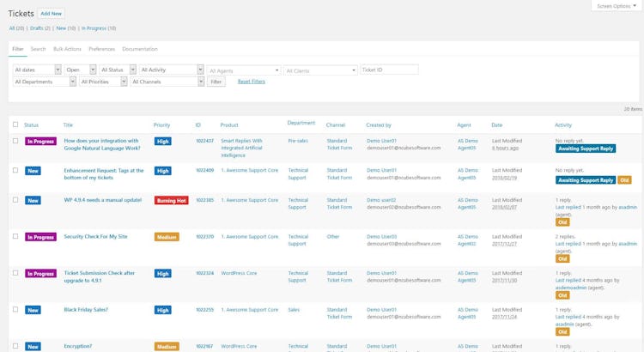644x352 pixels.
Task: Click the Filter button
Action: click(216, 82)
